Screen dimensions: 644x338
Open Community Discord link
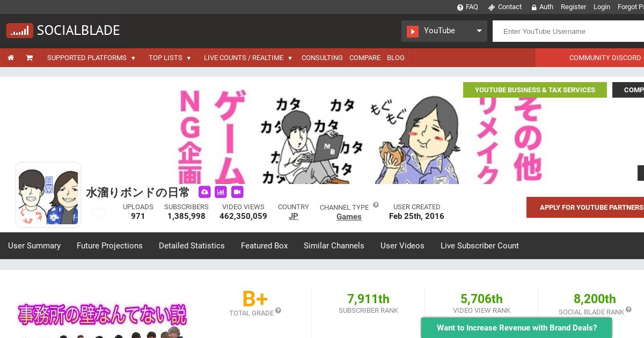pyautogui.click(x=605, y=58)
